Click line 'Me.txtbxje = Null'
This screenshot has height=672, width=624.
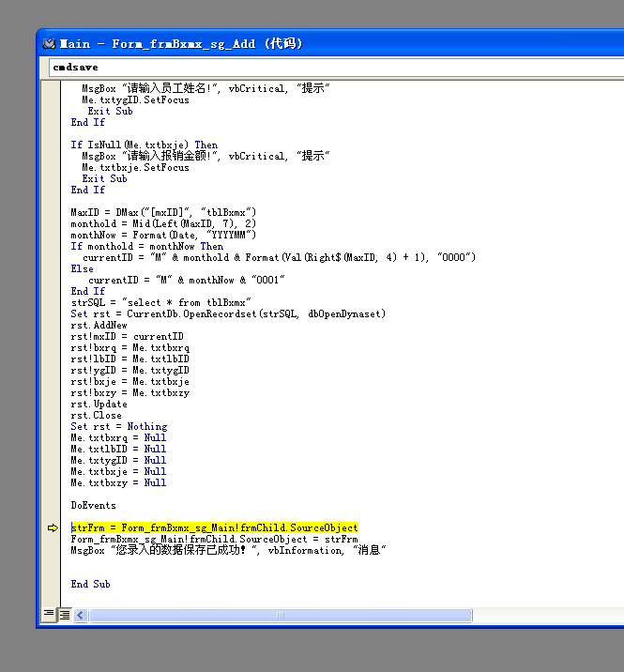[118, 471]
